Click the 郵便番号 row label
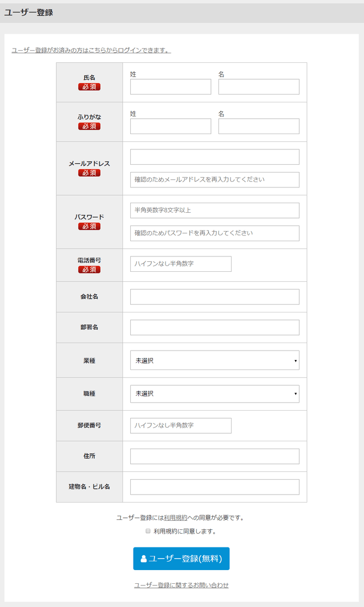The image size is (364, 607). pyautogui.click(x=89, y=425)
